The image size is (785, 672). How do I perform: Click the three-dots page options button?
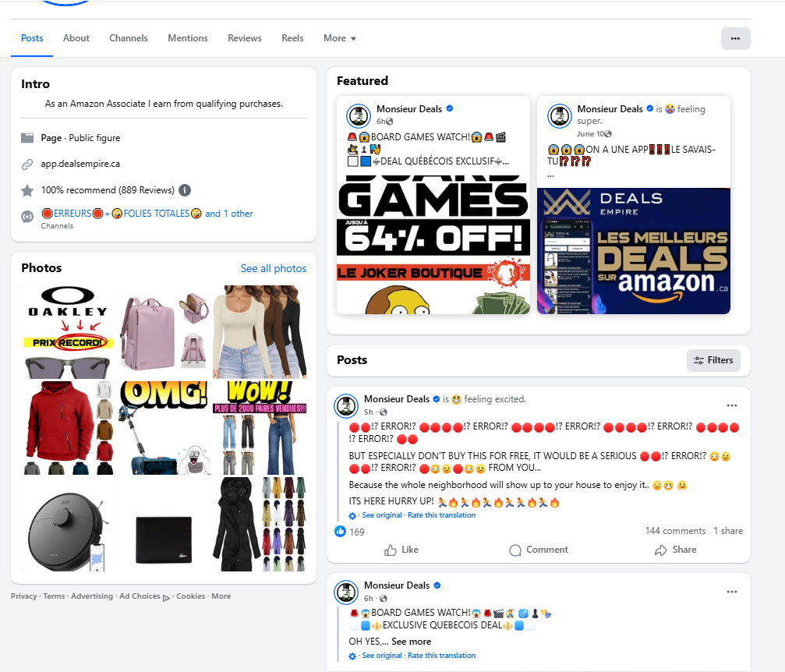click(x=735, y=38)
